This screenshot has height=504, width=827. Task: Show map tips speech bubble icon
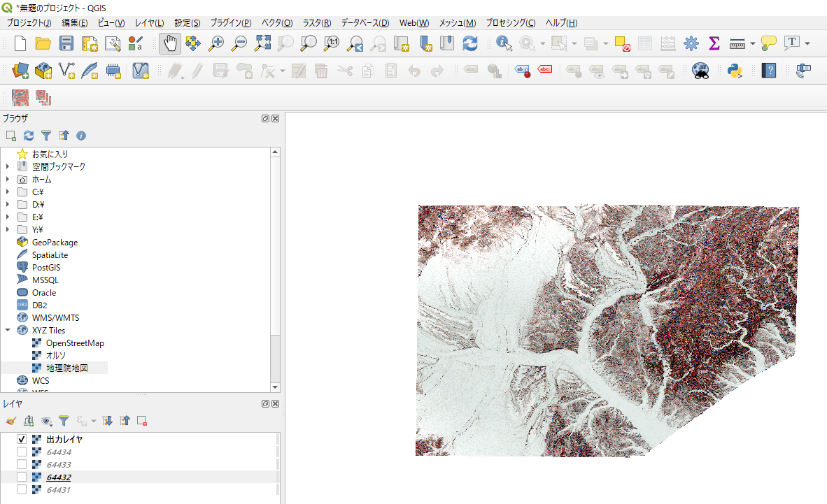tap(768, 43)
